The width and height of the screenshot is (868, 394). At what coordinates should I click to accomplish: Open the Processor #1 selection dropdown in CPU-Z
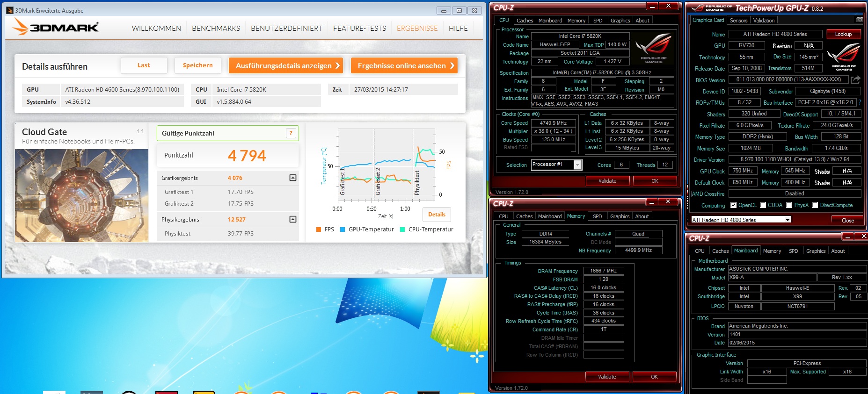(x=578, y=165)
